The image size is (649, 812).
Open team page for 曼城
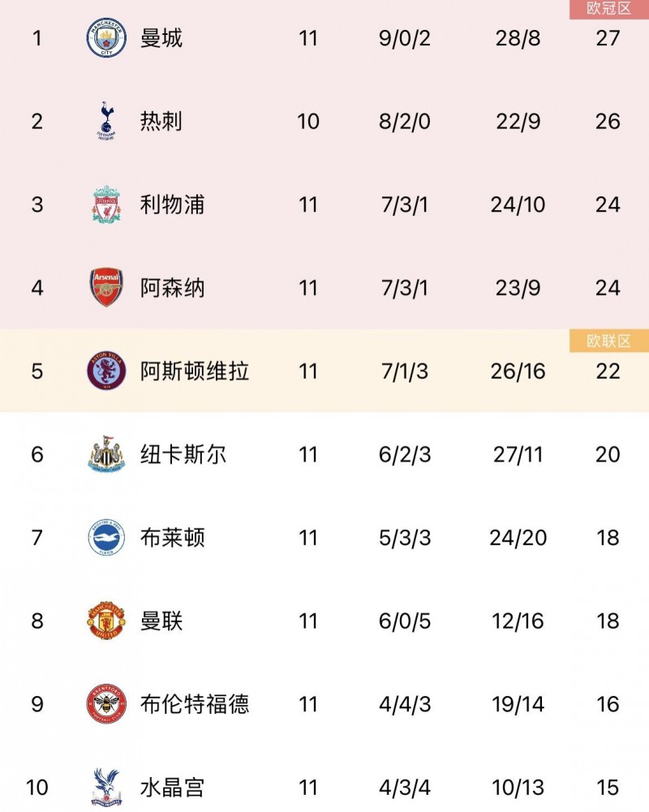(x=161, y=38)
